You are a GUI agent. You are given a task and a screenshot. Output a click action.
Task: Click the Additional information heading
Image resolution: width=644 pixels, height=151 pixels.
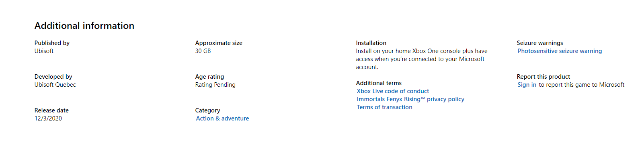pyautogui.click(x=84, y=26)
